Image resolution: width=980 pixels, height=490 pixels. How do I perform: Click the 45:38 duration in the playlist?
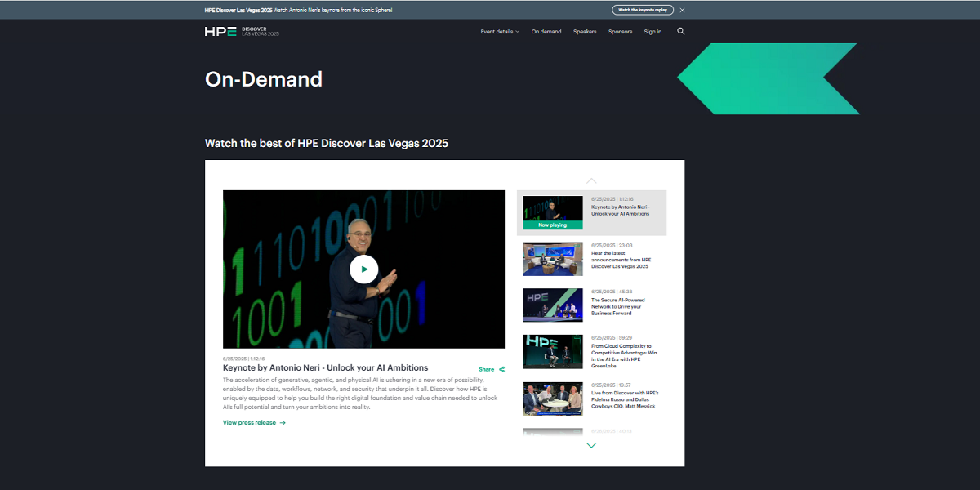[626, 292]
